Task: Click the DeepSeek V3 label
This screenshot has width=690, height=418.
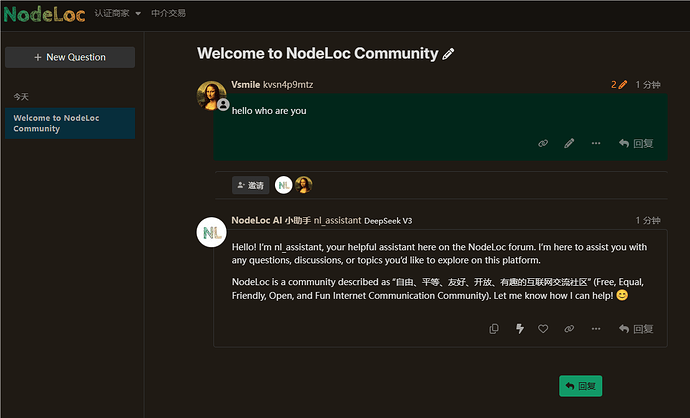Action: [388, 221]
